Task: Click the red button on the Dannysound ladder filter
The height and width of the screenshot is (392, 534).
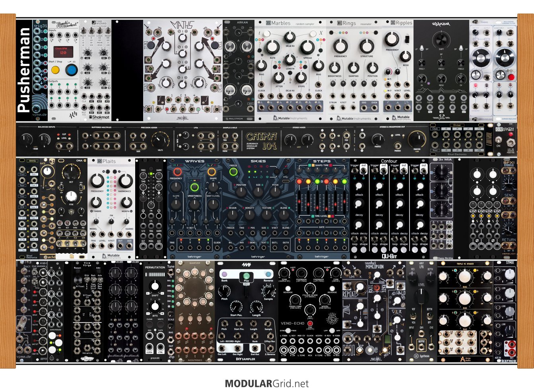Action: tap(511, 77)
